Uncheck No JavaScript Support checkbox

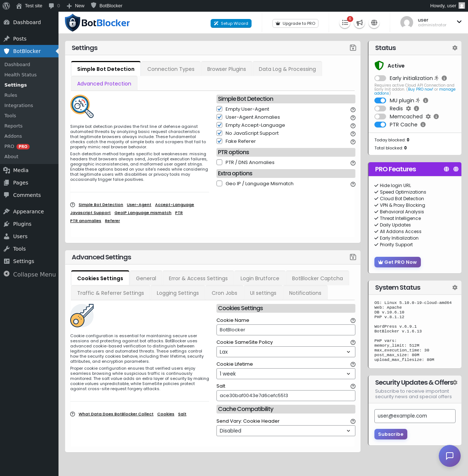(219, 133)
